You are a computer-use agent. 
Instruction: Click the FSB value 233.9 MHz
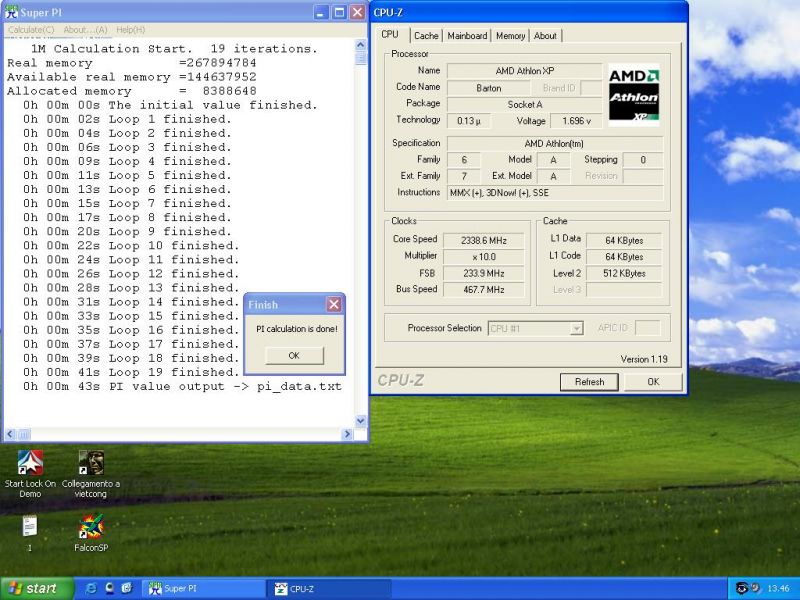484,273
